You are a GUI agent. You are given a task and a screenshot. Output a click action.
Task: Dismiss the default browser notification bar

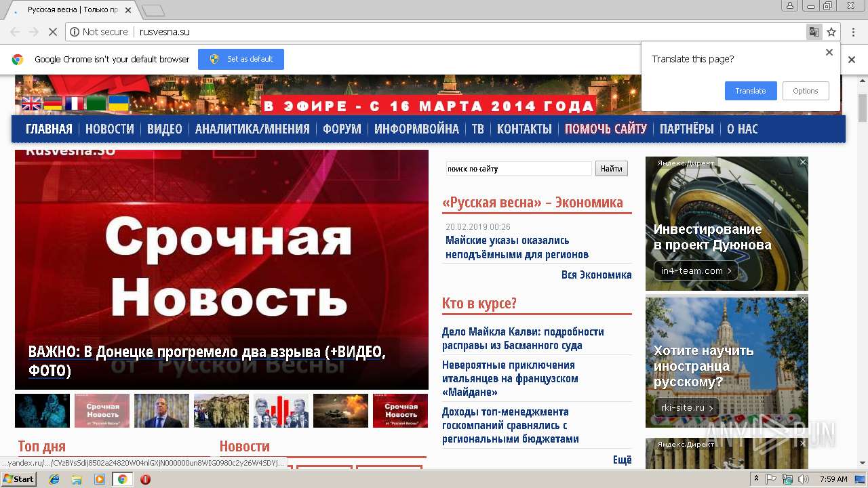[852, 60]
